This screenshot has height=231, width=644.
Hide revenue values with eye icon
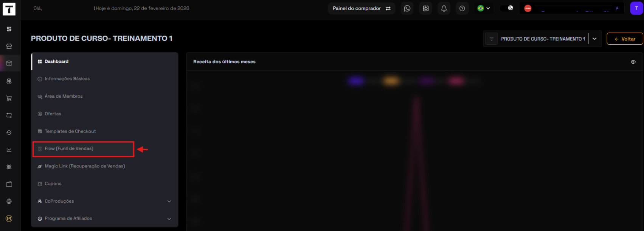(x=633, y=62)
